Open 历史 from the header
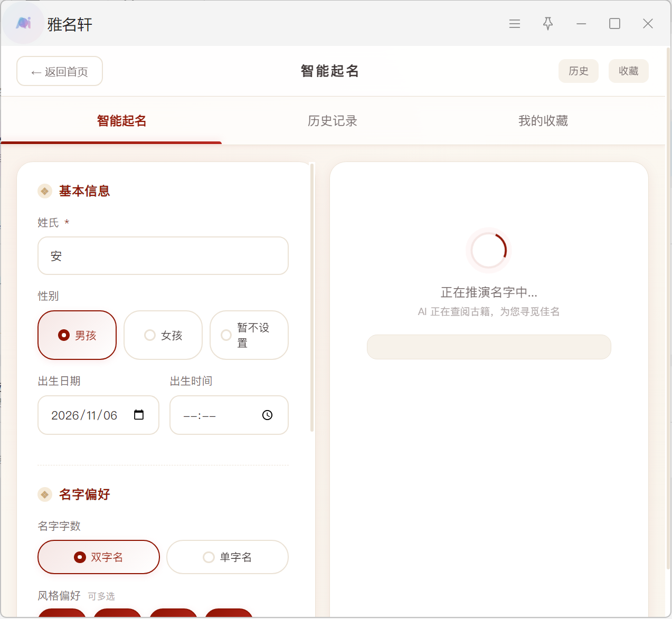 579,71
